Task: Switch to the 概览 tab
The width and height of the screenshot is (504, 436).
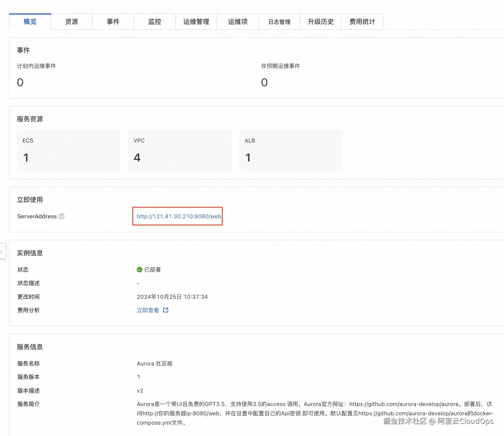Action: tap(30, 22)
